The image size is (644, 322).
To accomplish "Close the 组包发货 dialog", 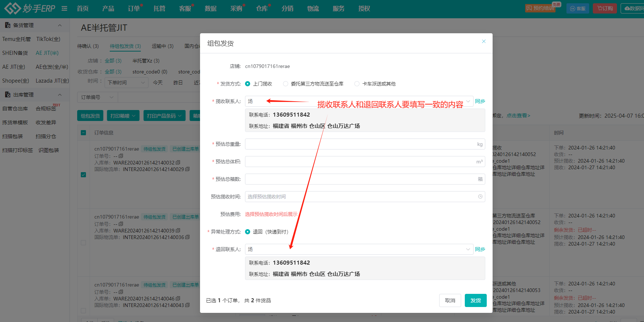I will [x=483, y=41].
